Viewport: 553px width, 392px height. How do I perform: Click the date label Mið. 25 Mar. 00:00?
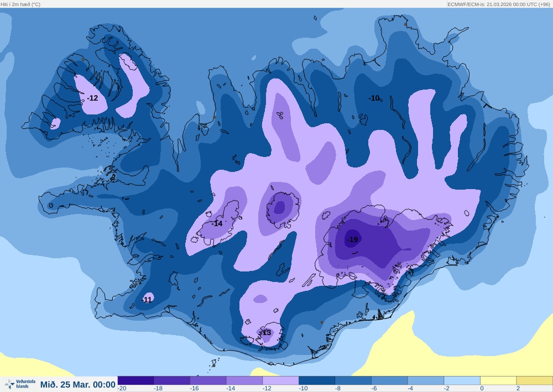click(x=78, y=385)
